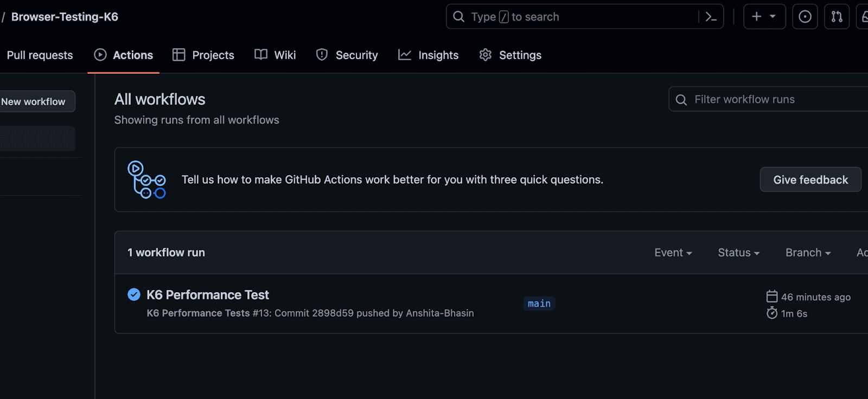Image resolution: width=868 pixels, height=399 pixels.
Task: Expand the Branch filter dropdown
Action: (808, 253)
